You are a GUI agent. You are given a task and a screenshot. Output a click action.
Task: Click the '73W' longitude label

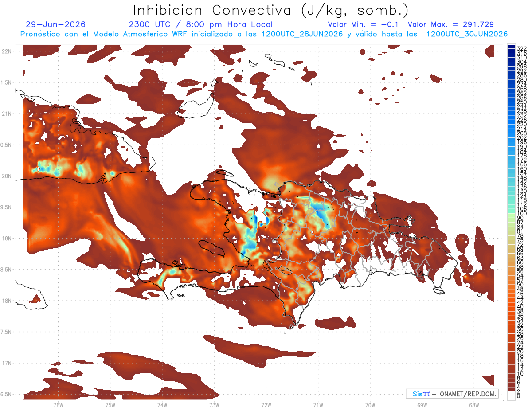214,405
